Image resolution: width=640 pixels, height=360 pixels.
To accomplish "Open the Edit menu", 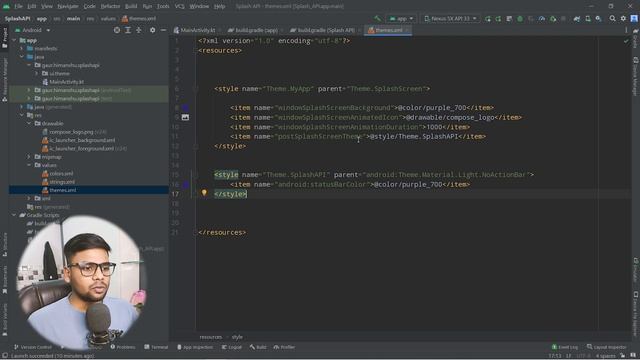I will 32,6.
